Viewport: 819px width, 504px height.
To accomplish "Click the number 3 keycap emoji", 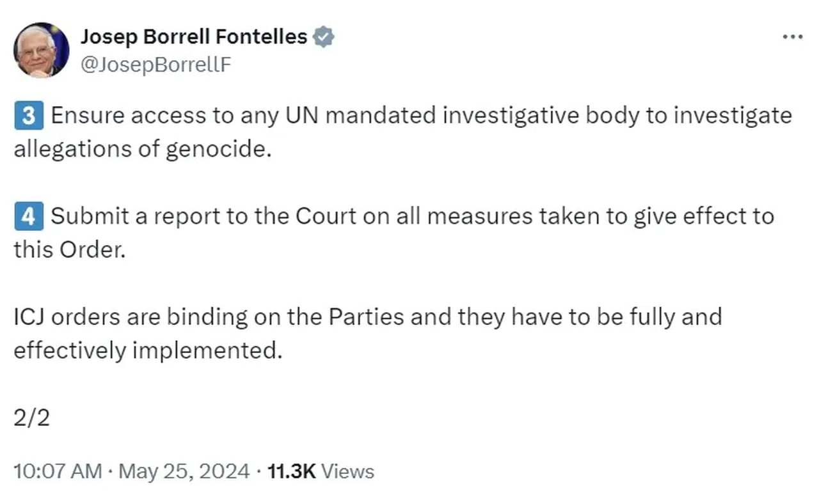I will [x=29, y=116].
